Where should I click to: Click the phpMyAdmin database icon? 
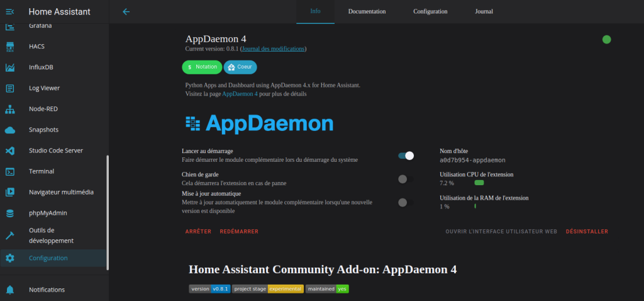(x=10, y=213)
